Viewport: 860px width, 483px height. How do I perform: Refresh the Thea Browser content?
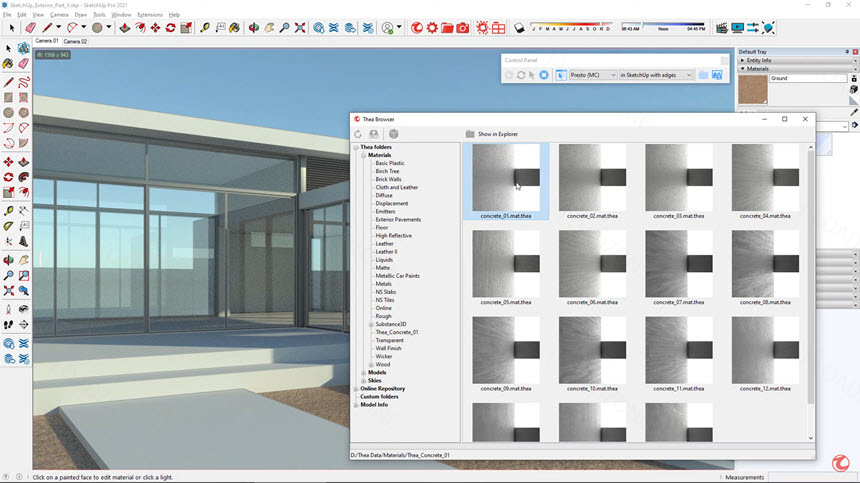point(358,134)
